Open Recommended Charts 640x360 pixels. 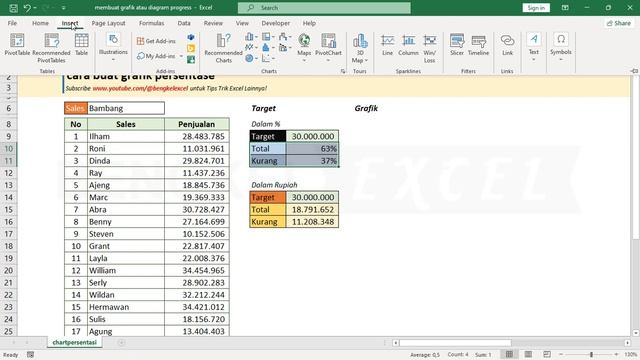click(223, 48)
